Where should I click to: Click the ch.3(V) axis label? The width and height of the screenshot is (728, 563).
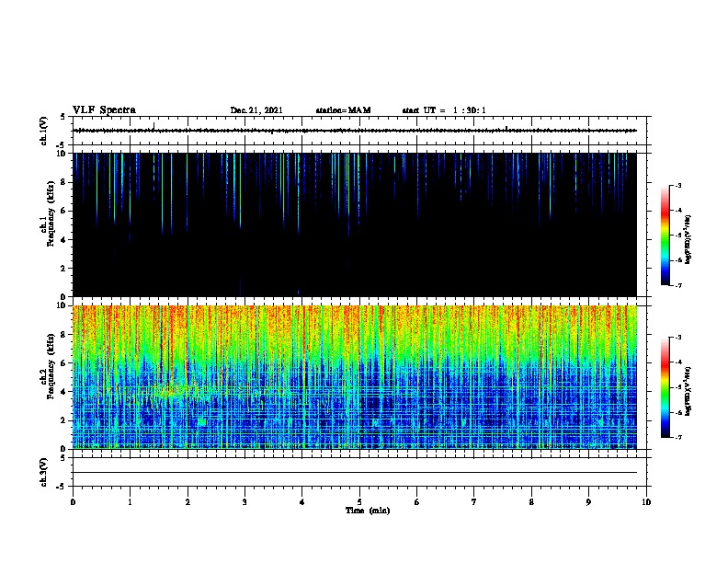(x=43, y=473)
